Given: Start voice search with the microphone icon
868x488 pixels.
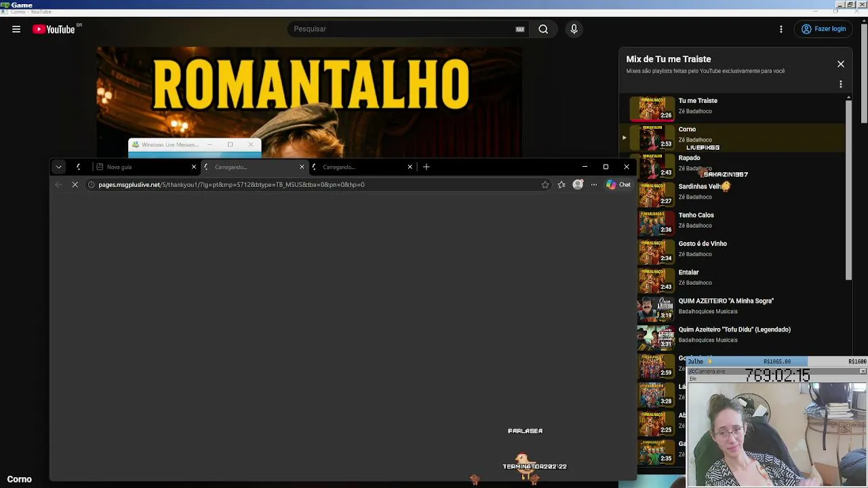Looking at the screenshot, I should tap(574, 29).
